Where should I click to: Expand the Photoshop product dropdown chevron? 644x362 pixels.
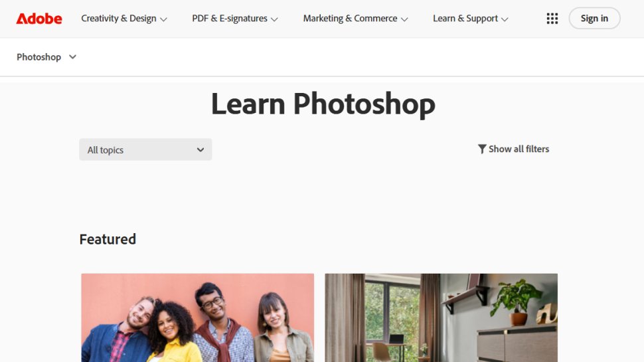(72, 56)
